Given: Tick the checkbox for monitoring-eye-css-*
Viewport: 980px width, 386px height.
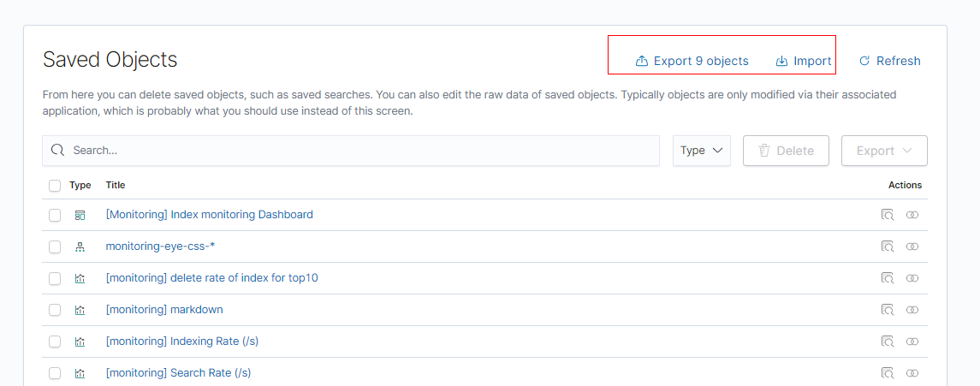Looking at the screenshot, I should (x=55, y=246).
